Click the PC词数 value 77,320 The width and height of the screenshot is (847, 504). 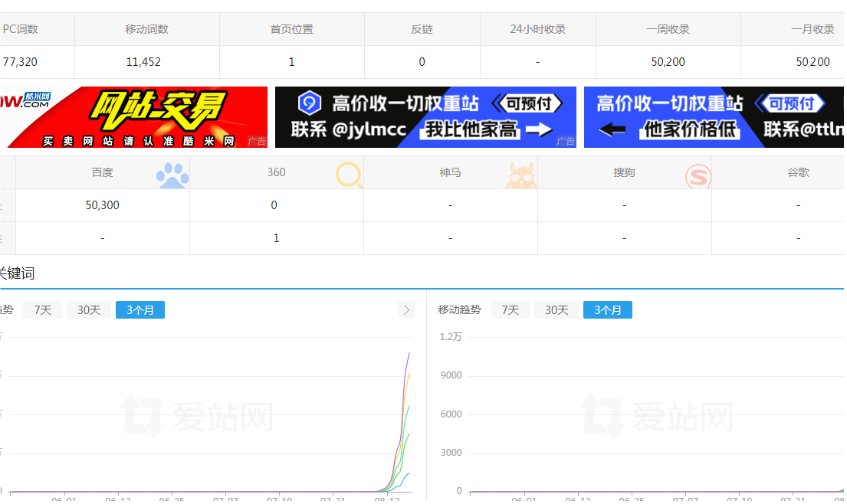(20, 62)
